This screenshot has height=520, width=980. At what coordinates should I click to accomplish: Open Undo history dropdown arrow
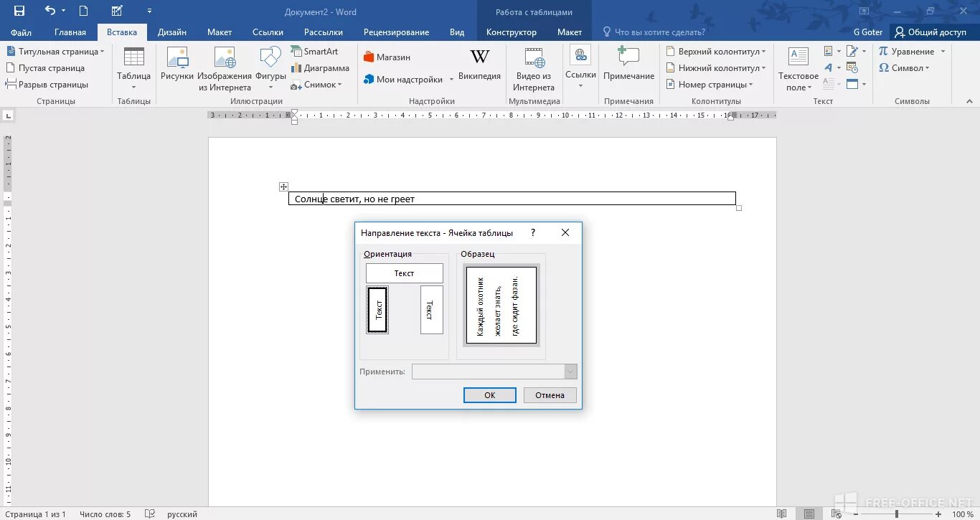[63, 11]
